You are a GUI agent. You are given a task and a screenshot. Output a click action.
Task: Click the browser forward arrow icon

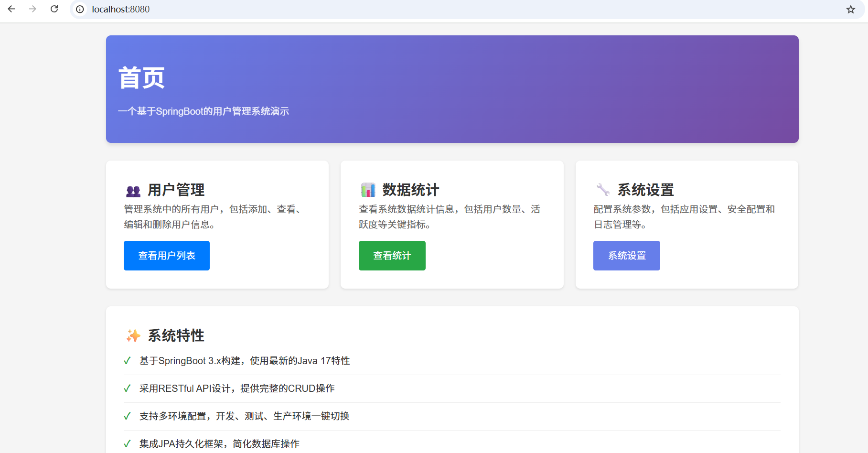(x=32, y=9)
